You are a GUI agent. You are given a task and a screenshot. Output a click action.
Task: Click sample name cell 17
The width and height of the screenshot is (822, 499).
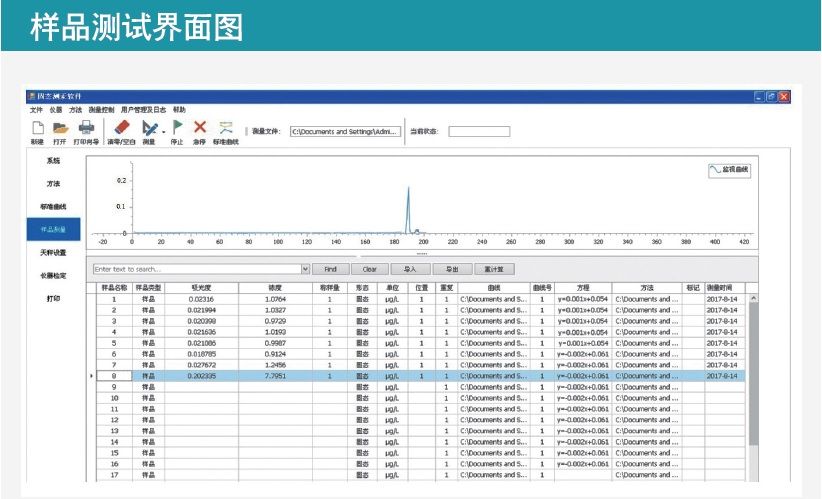pyautogui.click(x=114, y=475)
